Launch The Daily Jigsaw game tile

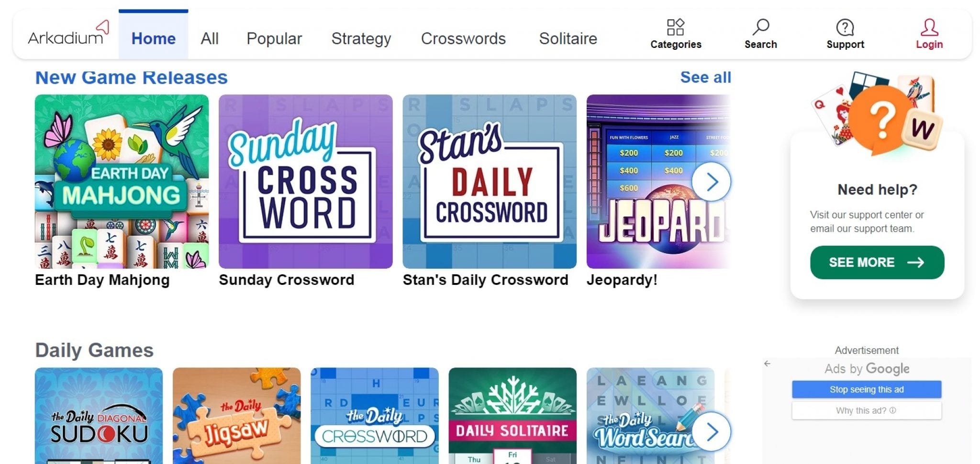(237, 416)
